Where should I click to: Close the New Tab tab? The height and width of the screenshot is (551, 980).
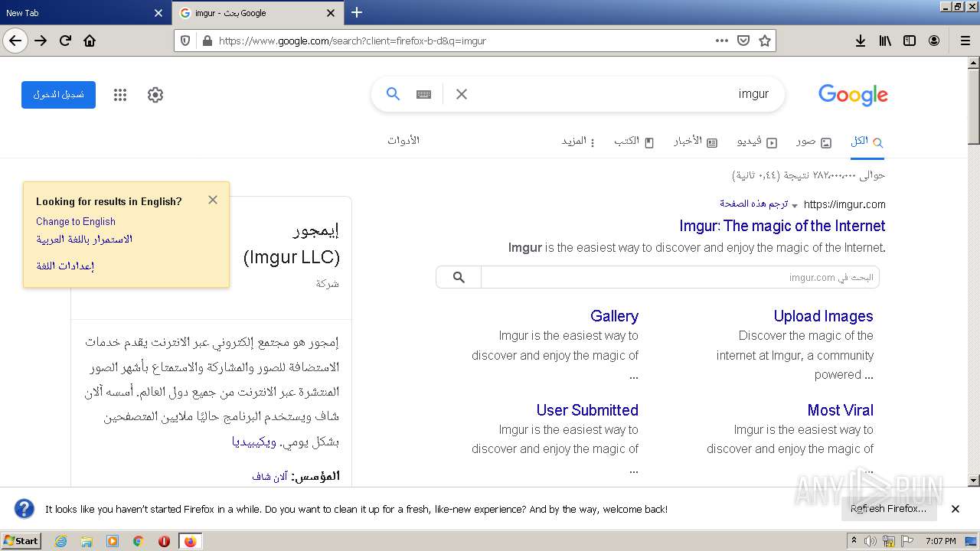[158, 13]
